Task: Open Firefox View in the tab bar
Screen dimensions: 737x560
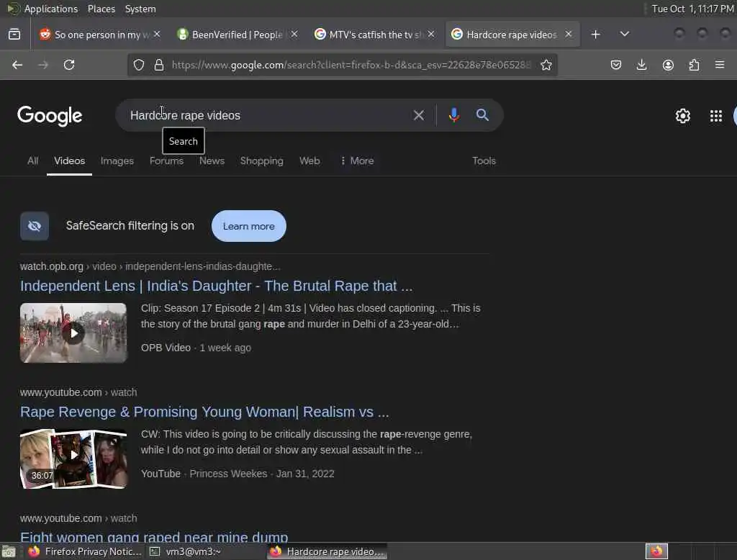Action: tap(14, 35)
